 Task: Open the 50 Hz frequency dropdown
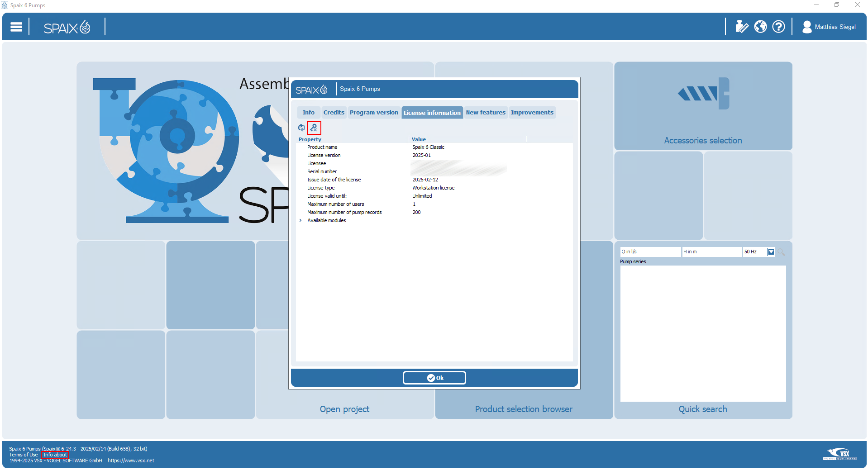(771, 252)
